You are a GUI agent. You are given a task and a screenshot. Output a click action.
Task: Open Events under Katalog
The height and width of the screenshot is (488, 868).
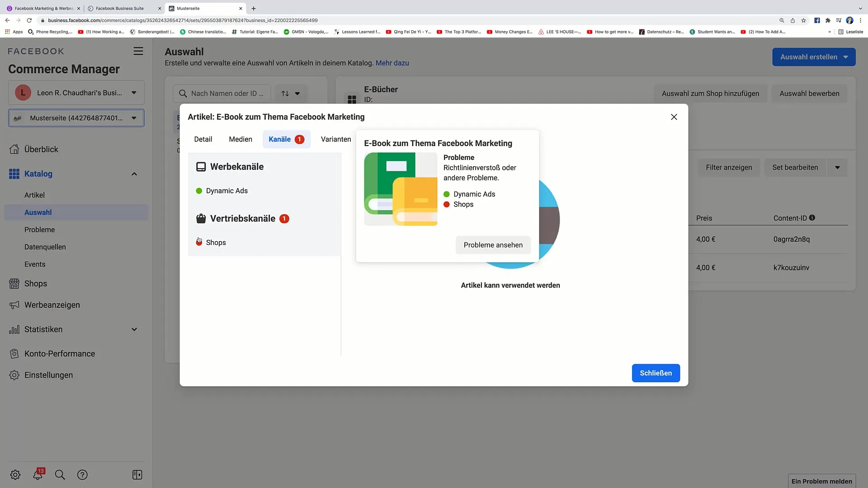point(35,264)
